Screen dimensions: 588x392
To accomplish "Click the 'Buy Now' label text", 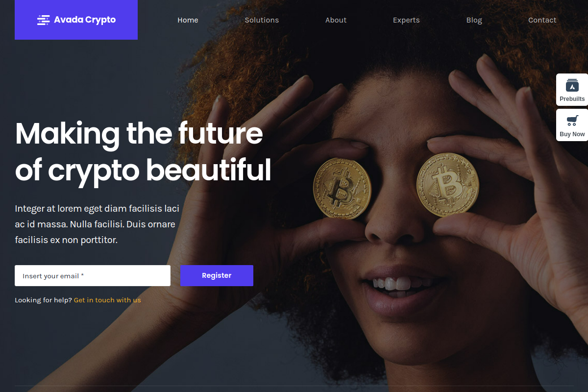I will [x=572, y=134].
